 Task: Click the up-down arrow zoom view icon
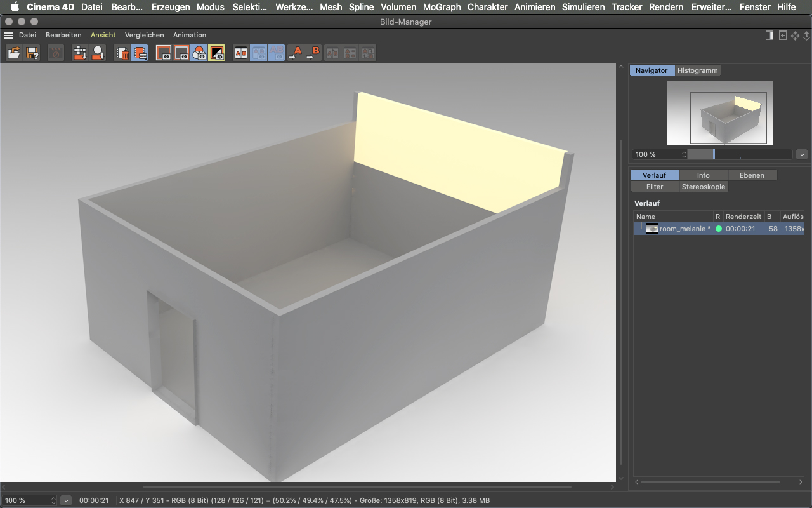[x=806, y=36]
